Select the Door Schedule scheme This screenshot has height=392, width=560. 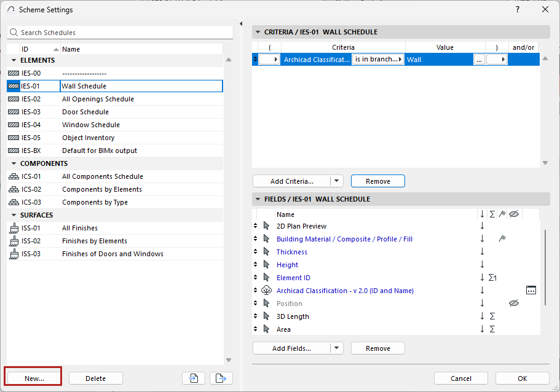[x=85, y=112]
